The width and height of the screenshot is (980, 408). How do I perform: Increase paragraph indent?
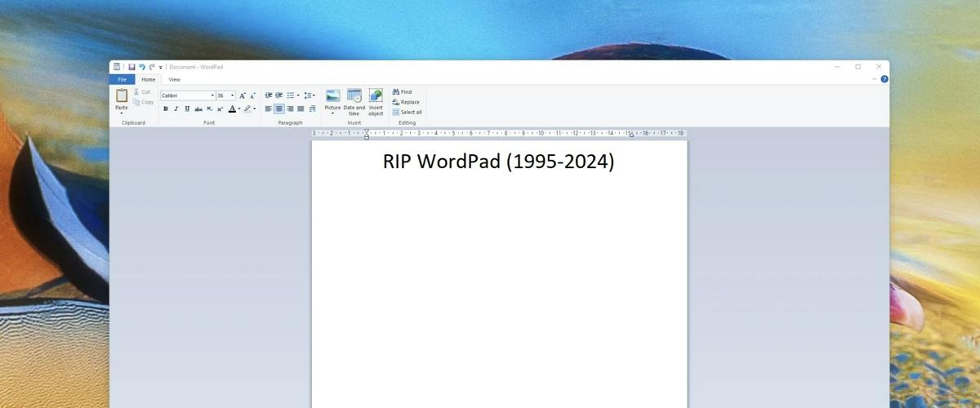(278, 95)
